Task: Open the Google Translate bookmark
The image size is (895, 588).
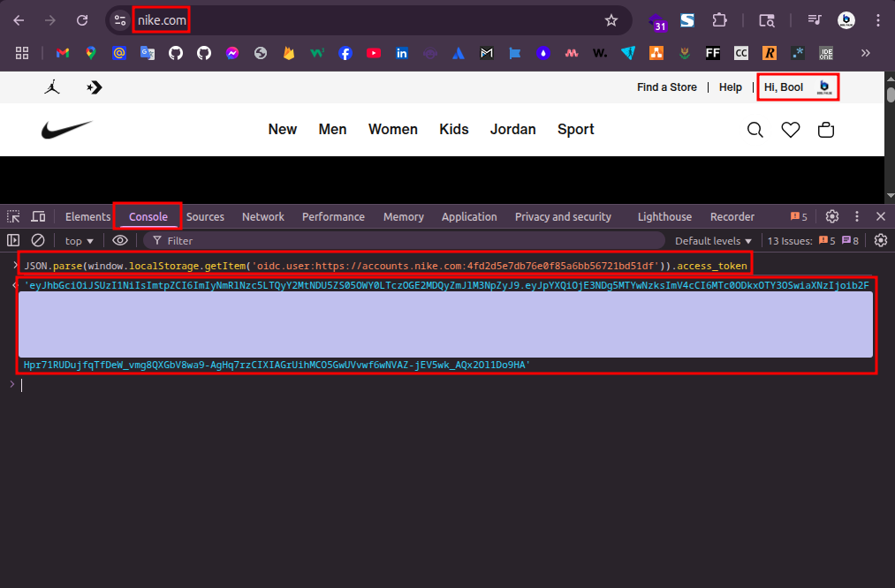Action: click(148, 53)
